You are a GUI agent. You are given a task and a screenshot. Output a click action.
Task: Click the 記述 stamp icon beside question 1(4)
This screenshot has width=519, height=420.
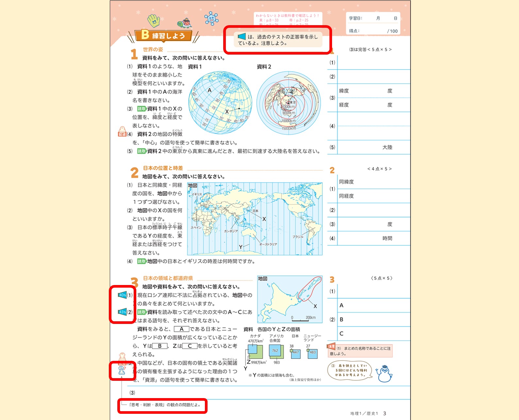(122, 132)
